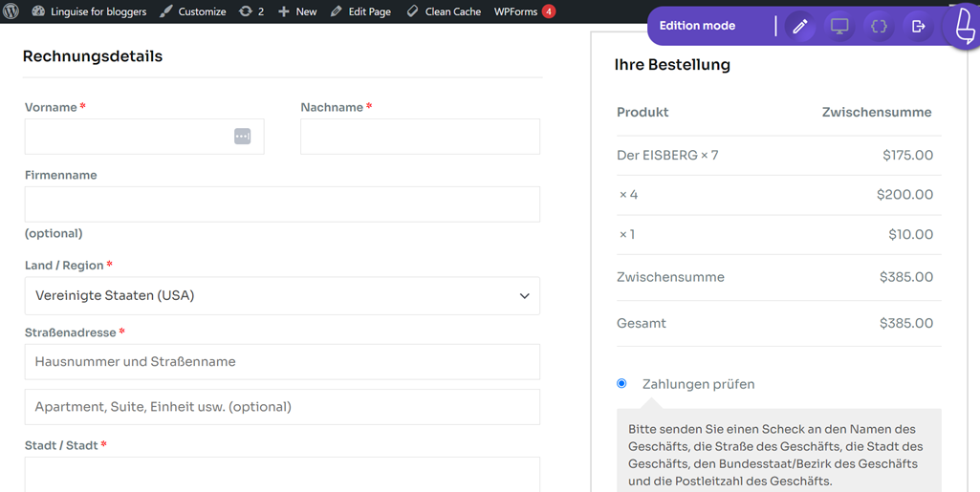Screen dimensions: 980x492
Task: Click the autofill icon in Vorname field
Action: [243, 136]
